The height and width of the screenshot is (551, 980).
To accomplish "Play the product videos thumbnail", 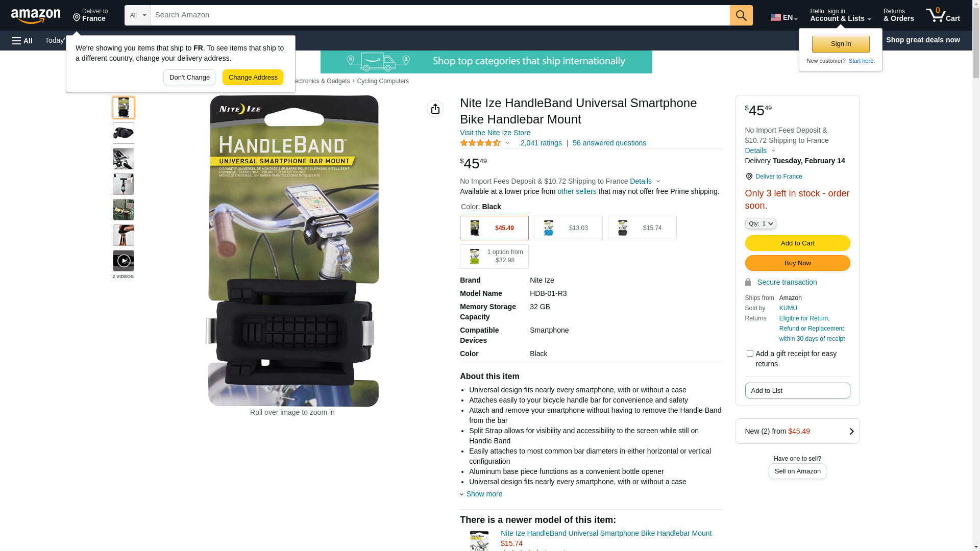I will pos(124,261).
